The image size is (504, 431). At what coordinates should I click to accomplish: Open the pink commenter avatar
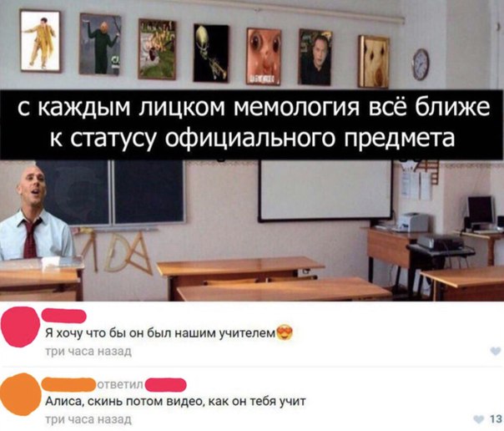[x=20, y=327]
